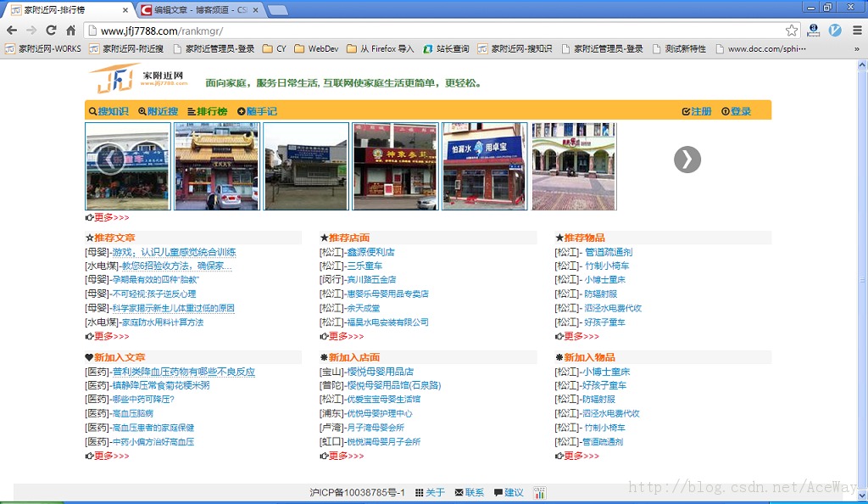Go back with the browser back arrow

tap(12, 31)
